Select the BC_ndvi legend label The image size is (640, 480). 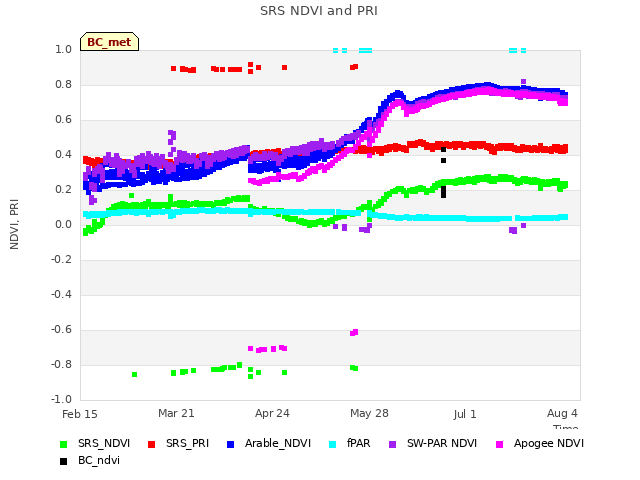pos(99,460)
